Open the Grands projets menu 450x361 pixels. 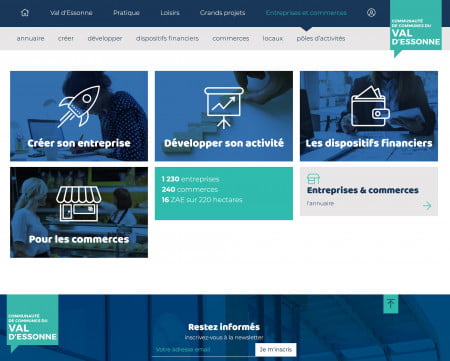222,13
